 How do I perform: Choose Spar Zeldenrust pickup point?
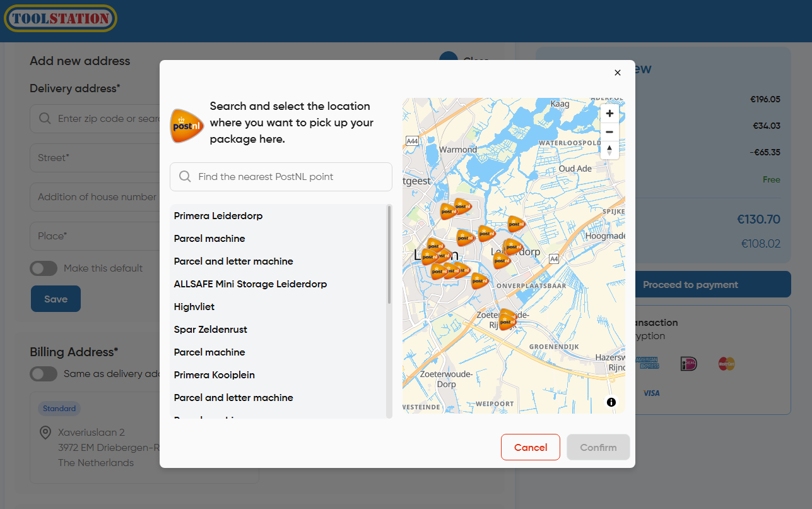[211, 330]
